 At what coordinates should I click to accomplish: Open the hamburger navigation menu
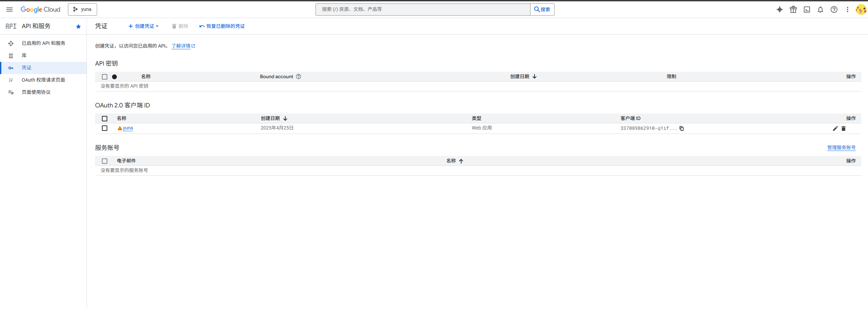[x=10, y=10]
